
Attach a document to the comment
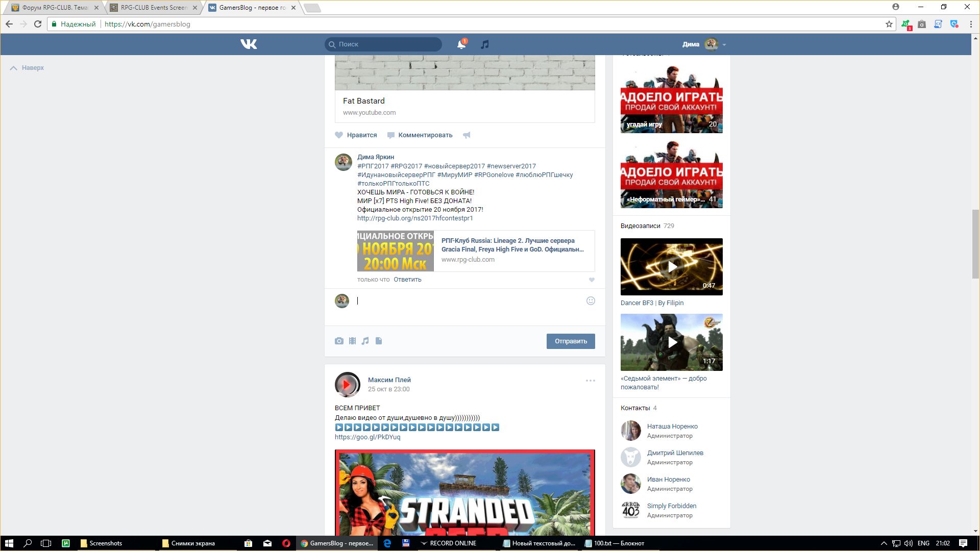(379, 341)
